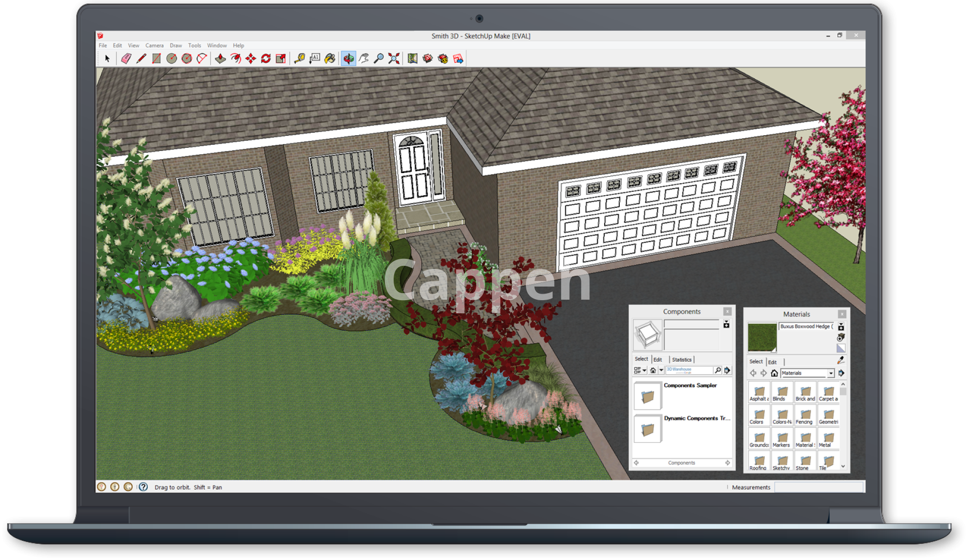Click the Buxus Boxwood Hedge material swatch
The width and height of the screenshot is (969, 560).
click(x=762, y=338)
